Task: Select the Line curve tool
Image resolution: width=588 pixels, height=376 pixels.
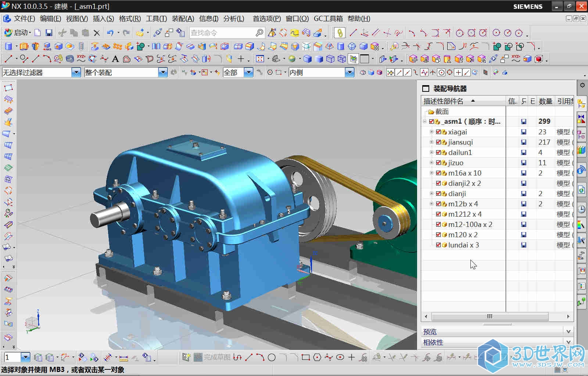Action: click(x=8, y=59)
